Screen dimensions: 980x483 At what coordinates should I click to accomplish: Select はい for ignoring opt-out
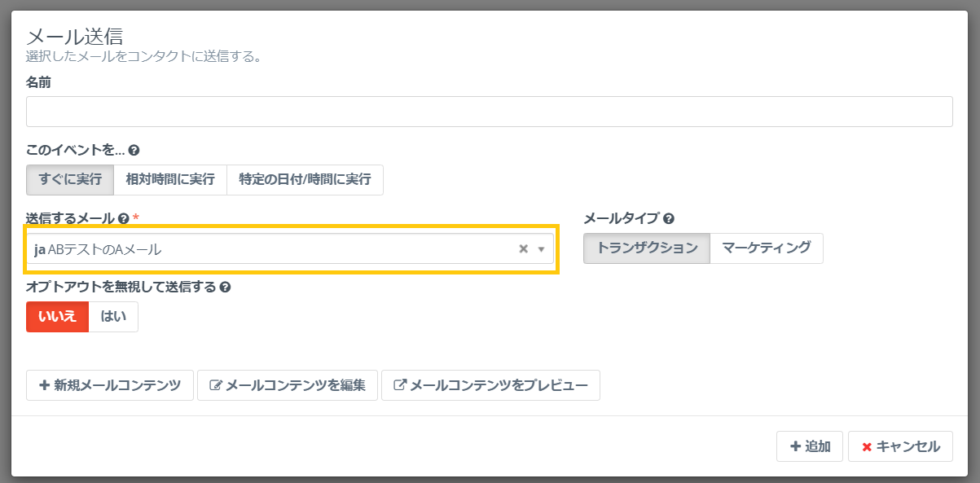[112, 316]
